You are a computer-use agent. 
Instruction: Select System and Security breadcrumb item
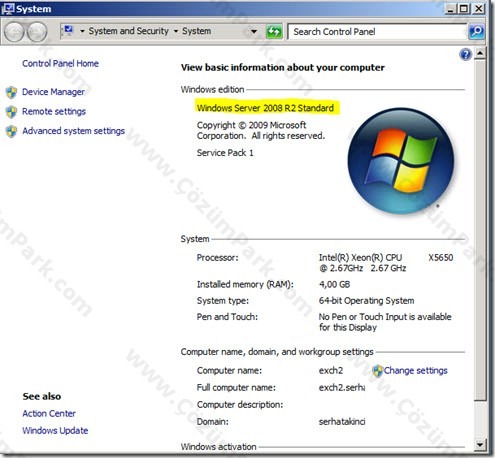[x=129, y=31]
